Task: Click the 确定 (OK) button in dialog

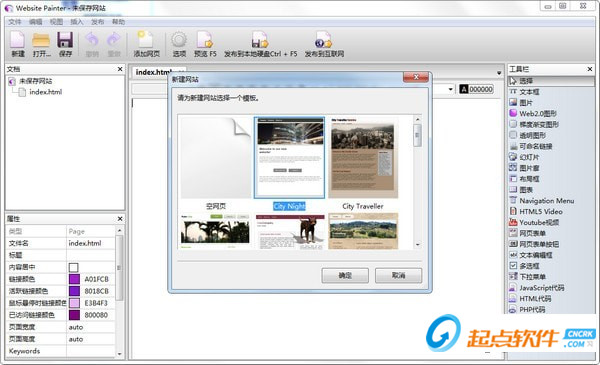Action: point(345,275)
